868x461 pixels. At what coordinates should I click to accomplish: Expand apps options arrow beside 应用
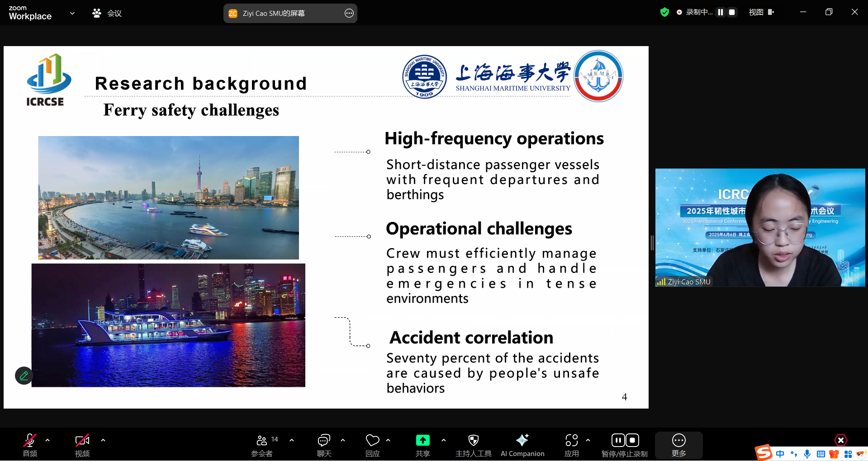(588, 440)
